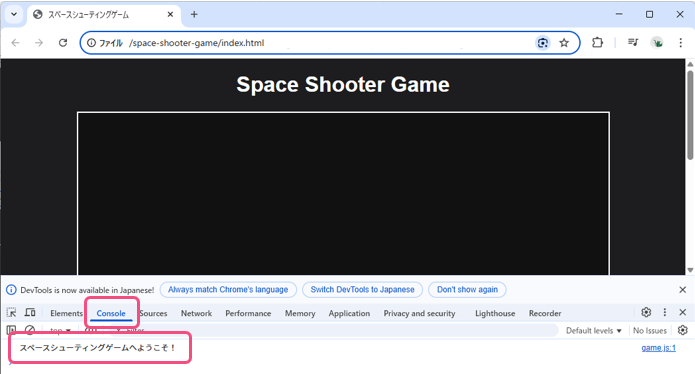Viewport: 695px width, 374px height.
Task: Switch to the Console tab
Action: tap(111, 313)
